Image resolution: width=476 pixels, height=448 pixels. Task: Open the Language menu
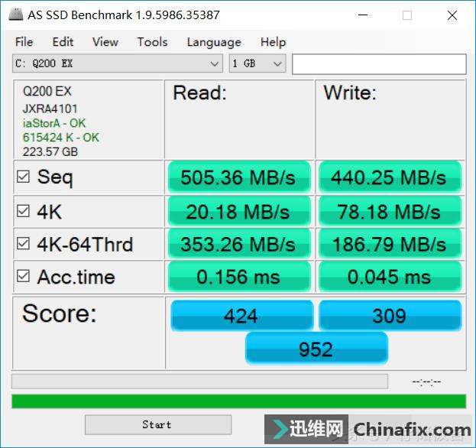click(x=214, y=42)
